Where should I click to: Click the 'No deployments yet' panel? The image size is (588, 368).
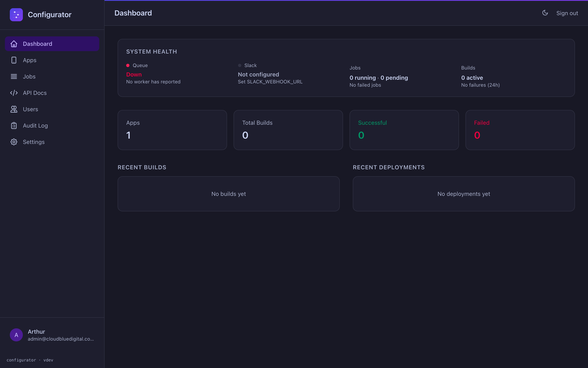pyautogui.click(x=464, y=194)
